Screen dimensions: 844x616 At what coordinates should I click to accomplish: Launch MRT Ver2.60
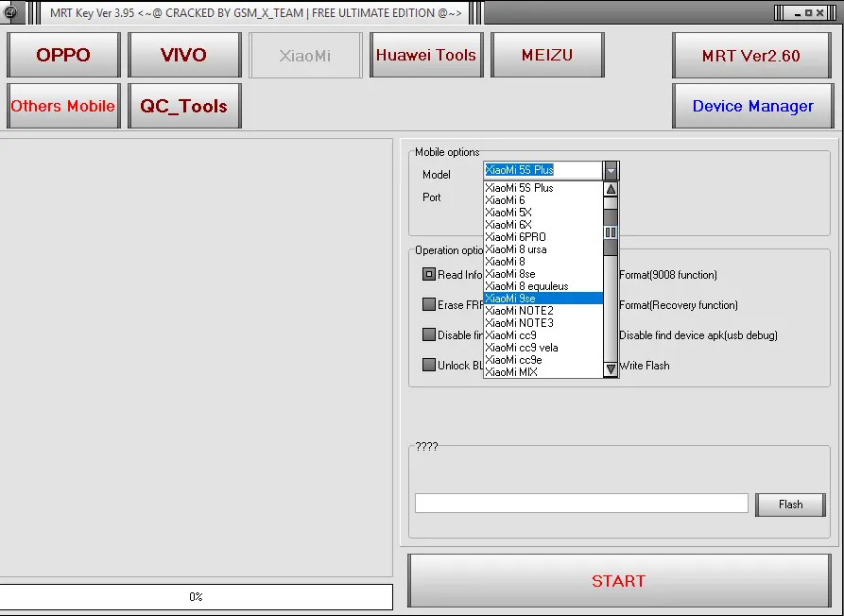[752, 56]
